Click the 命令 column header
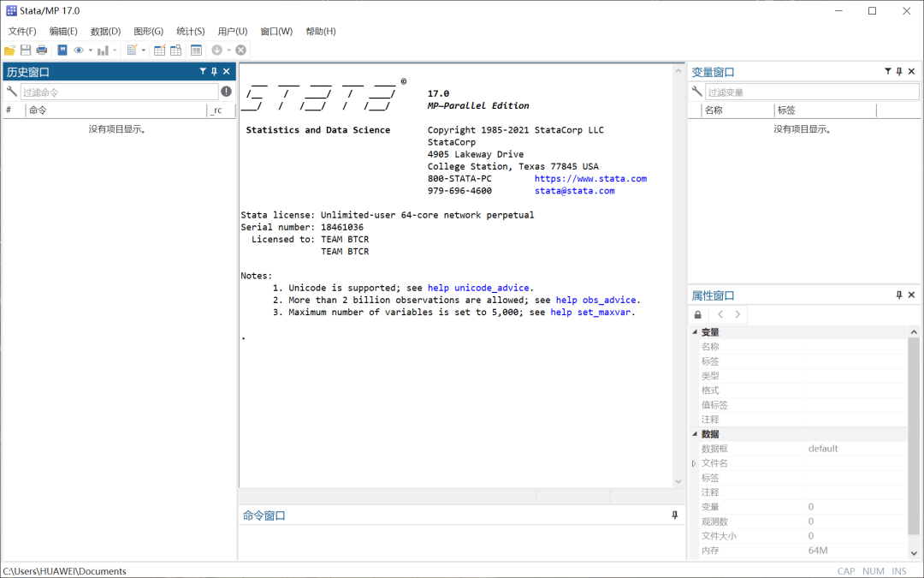Viewport: 924px width, 578px height. 116,110
